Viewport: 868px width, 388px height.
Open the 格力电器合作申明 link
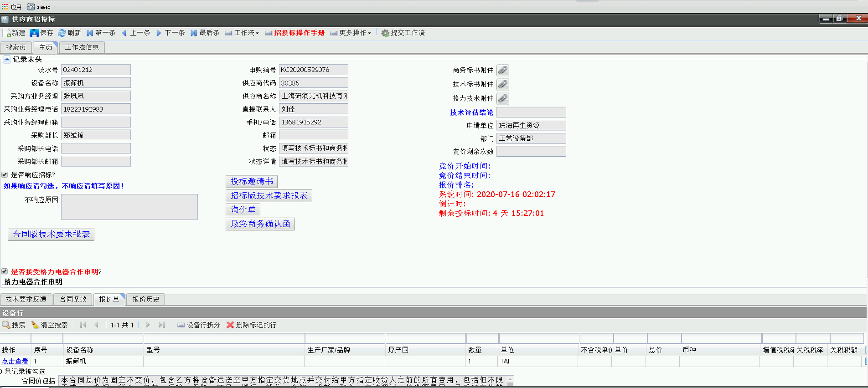point(33,282)
